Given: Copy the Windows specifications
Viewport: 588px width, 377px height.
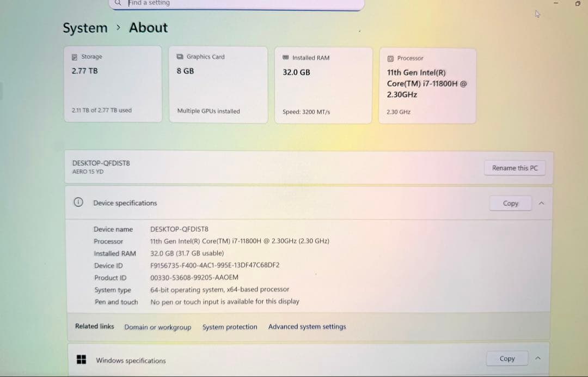Looking at the screenshot, I should pos(507,358).
